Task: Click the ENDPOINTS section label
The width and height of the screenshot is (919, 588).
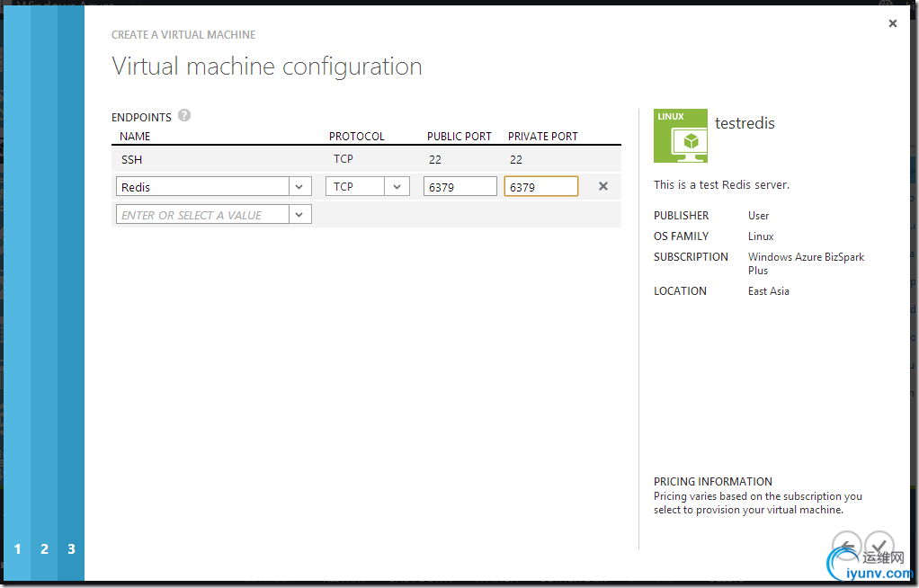Action: pyautogui.click(x=141, y=117)
